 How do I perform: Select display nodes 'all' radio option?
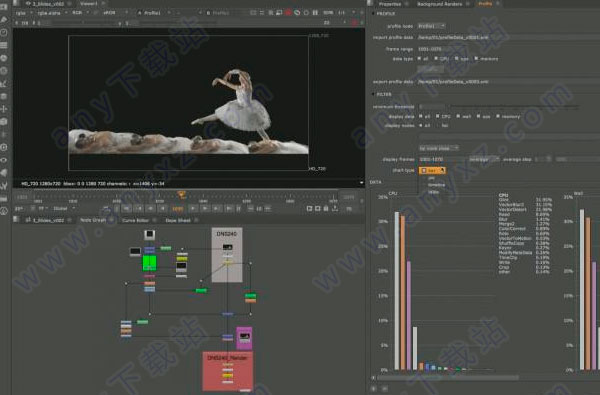pos(421,125)
